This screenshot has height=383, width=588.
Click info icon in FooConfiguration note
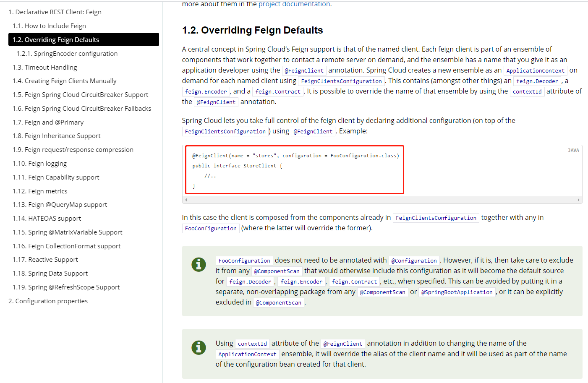click(x=199, y=264)
